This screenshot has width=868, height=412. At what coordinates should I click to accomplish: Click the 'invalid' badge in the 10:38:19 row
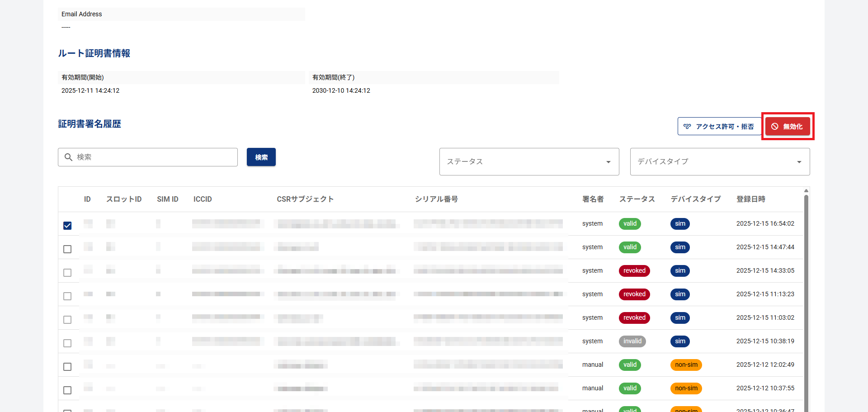pos(632,341)
